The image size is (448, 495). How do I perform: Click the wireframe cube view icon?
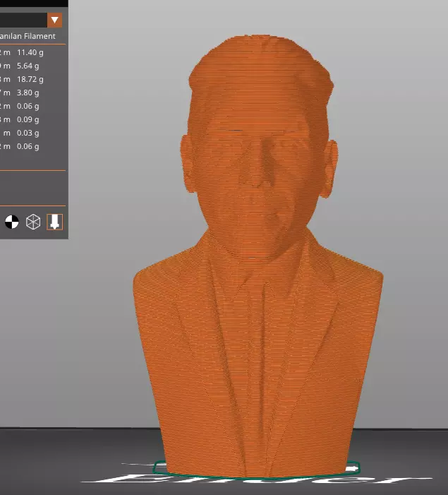tap(33, 222)
